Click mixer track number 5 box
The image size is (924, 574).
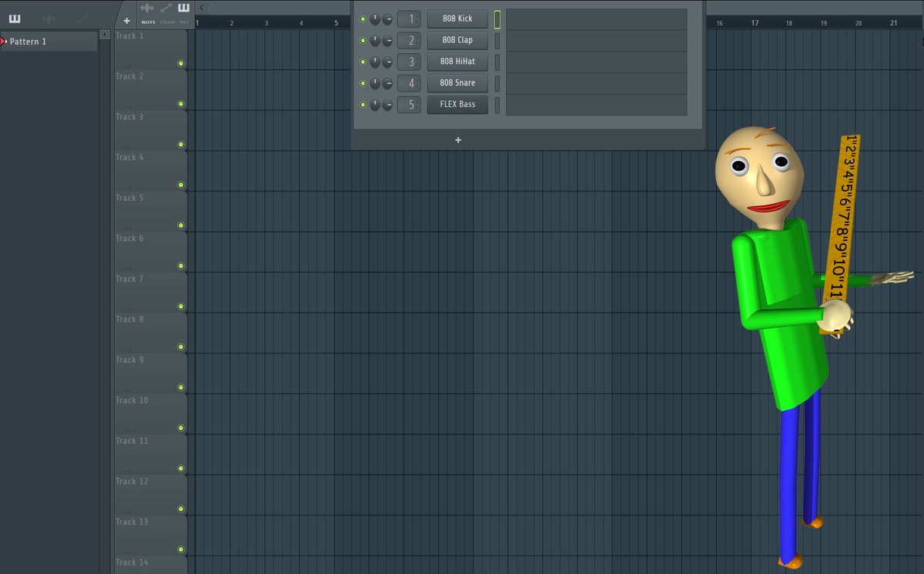[410, 105]
